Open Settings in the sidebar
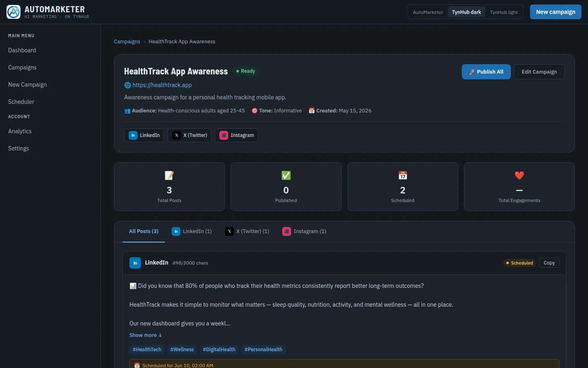This screenshot has width=588, height=368. (50, 148)
